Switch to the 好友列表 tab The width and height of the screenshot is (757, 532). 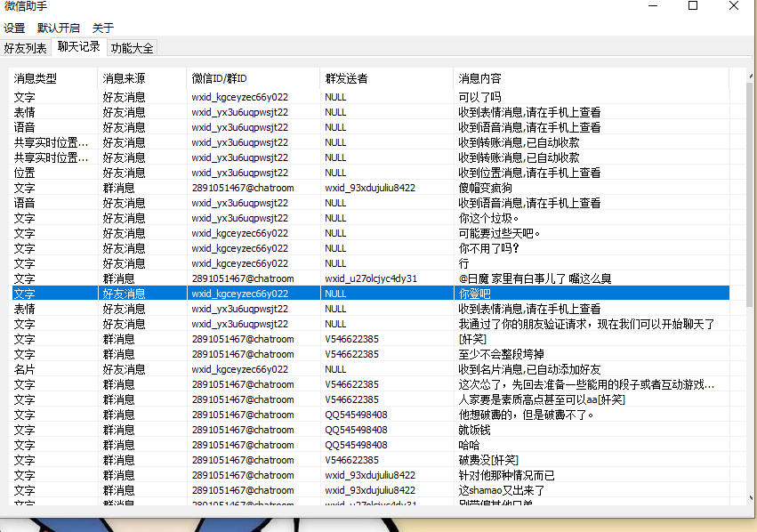26,48
